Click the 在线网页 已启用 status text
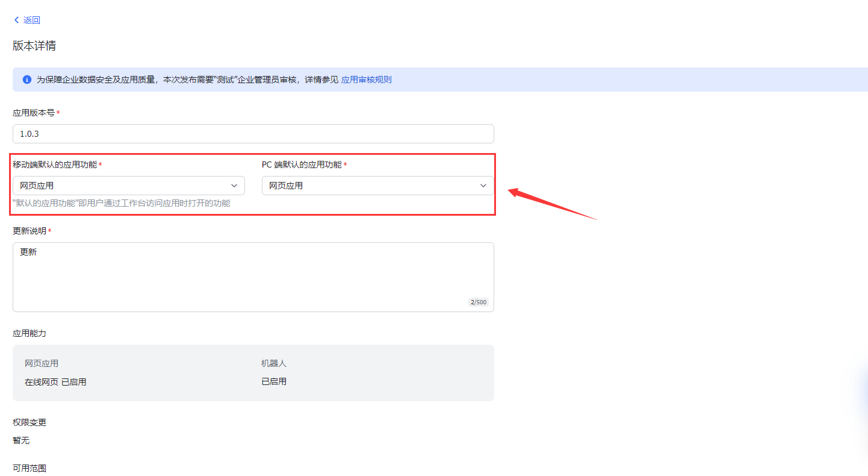 click(x=55, y=382)
